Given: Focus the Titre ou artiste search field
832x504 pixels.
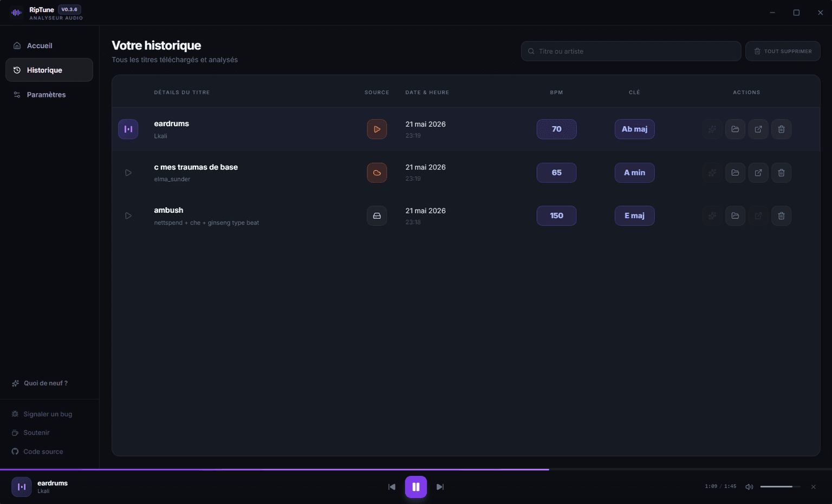Looking at the screenshot, I should coord(631,51).
